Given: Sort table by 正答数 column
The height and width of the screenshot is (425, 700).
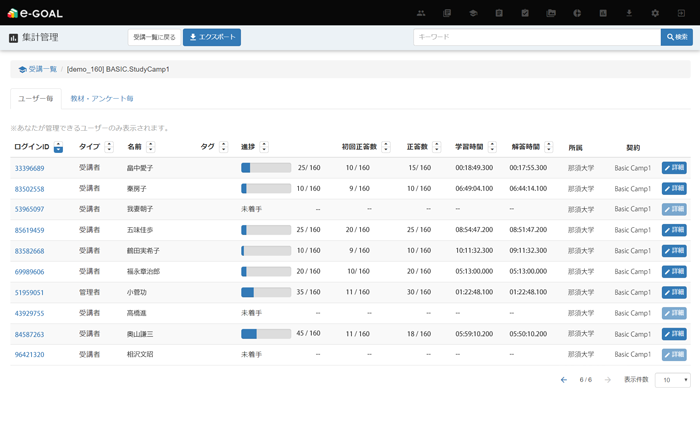Looking at the screenshot, I should tap(437, 146).
